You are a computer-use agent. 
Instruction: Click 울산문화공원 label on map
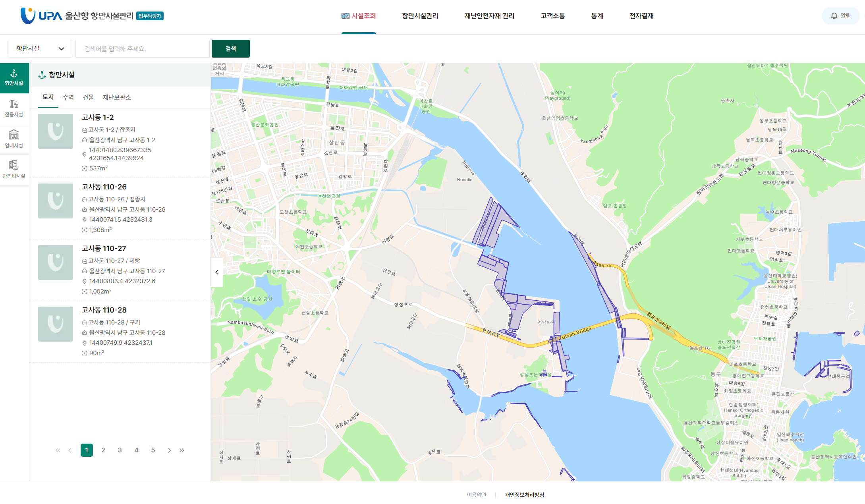click(x=265, y=125)
